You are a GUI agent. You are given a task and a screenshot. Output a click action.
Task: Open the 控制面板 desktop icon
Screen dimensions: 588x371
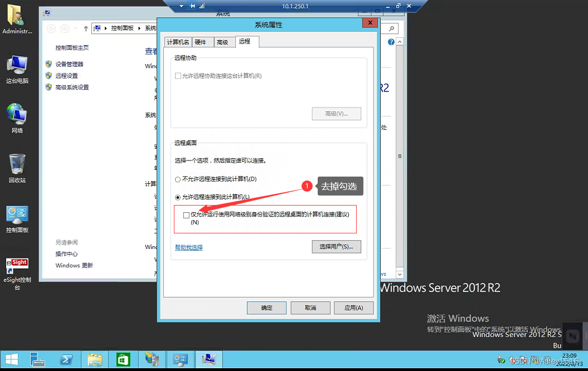pos(17,219)
